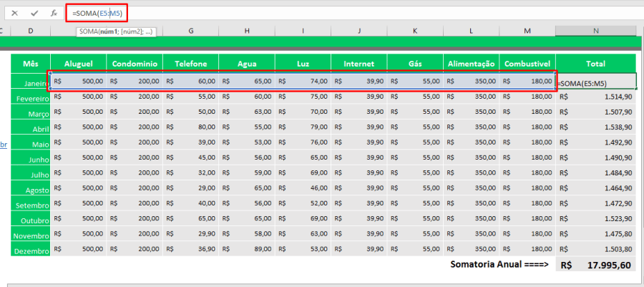Click the Alimentação header cell
644x287 pixels.
471,64
